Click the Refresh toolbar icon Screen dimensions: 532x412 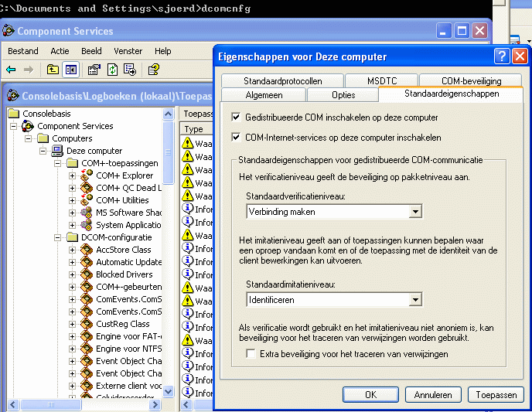pos(112,70)
